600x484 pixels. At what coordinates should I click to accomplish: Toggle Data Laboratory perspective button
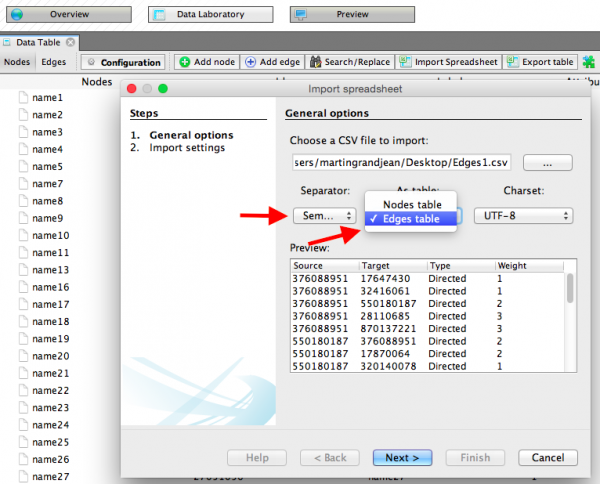tap(210, 15)
